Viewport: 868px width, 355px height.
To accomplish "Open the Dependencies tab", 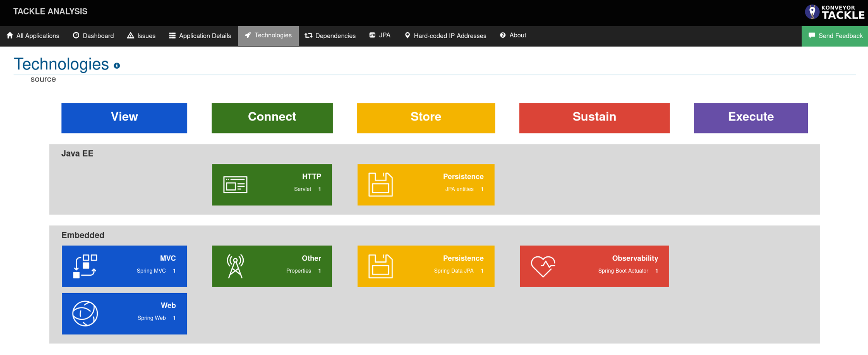I will [x=330, y=36].
